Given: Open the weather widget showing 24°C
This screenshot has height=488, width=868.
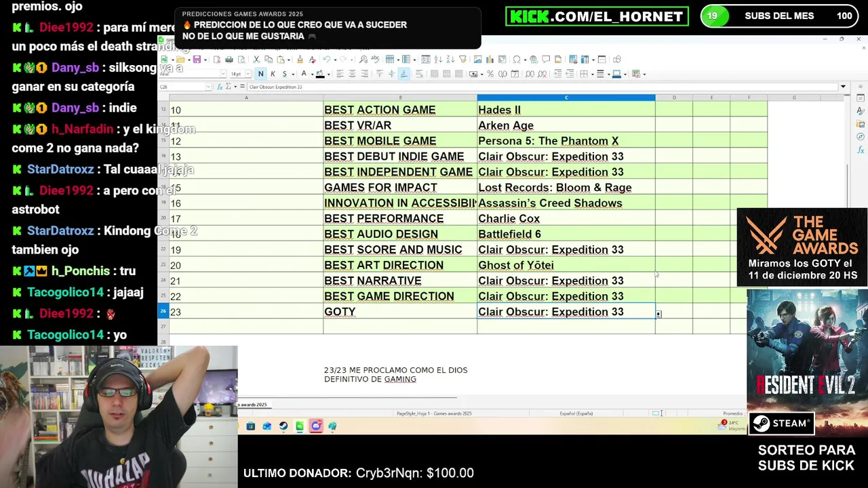Looking at the screenshot, I should click(732, 426).
